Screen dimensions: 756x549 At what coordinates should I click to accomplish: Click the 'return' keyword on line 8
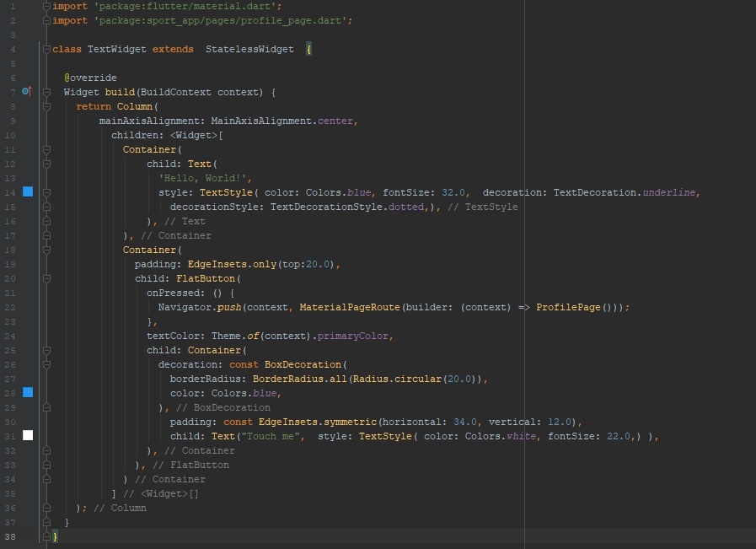(94, 106)
